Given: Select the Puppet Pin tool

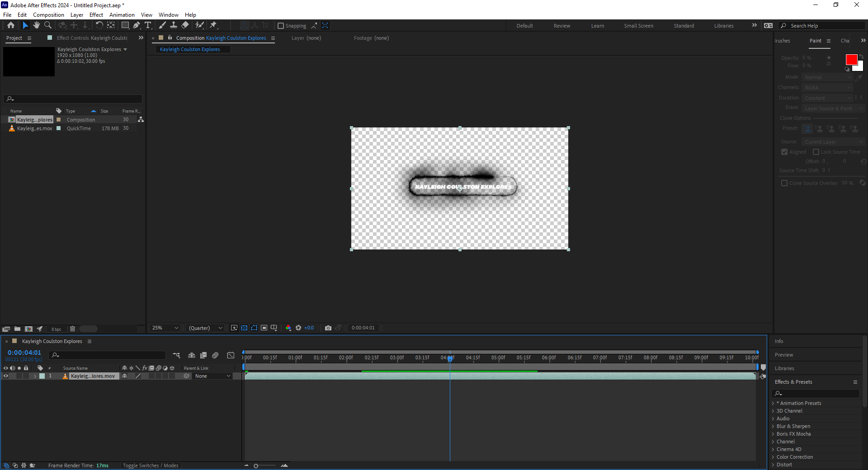Looking at the screenshot, I should coord(213,25).
